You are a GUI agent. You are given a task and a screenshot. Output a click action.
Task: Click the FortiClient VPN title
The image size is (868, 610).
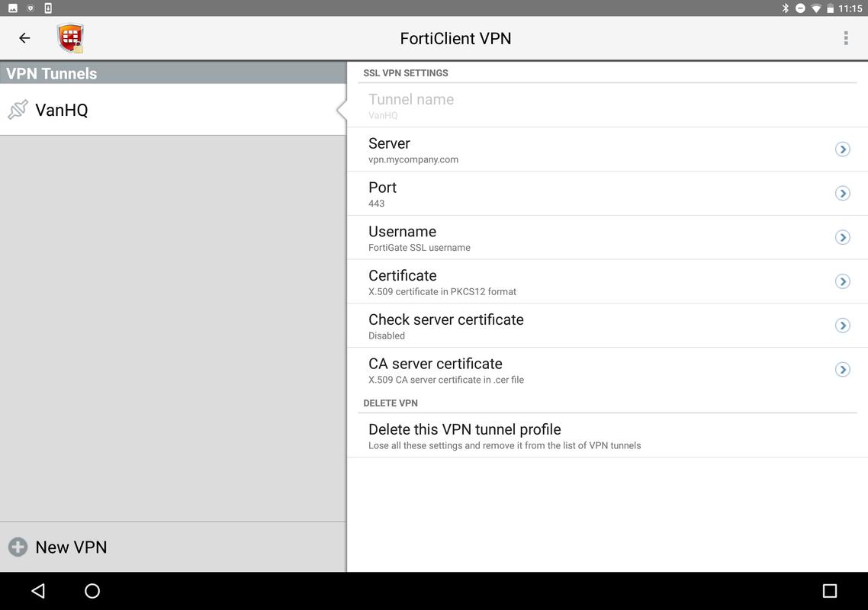coord(455,38)
